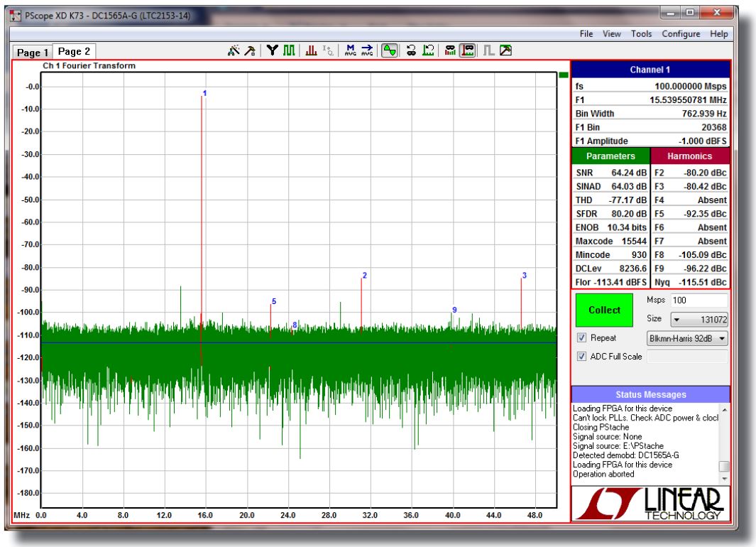This screenshot has width=756, height=547.
Task: Click the mask with undo arrow icon
Action: tap(411, 50)
